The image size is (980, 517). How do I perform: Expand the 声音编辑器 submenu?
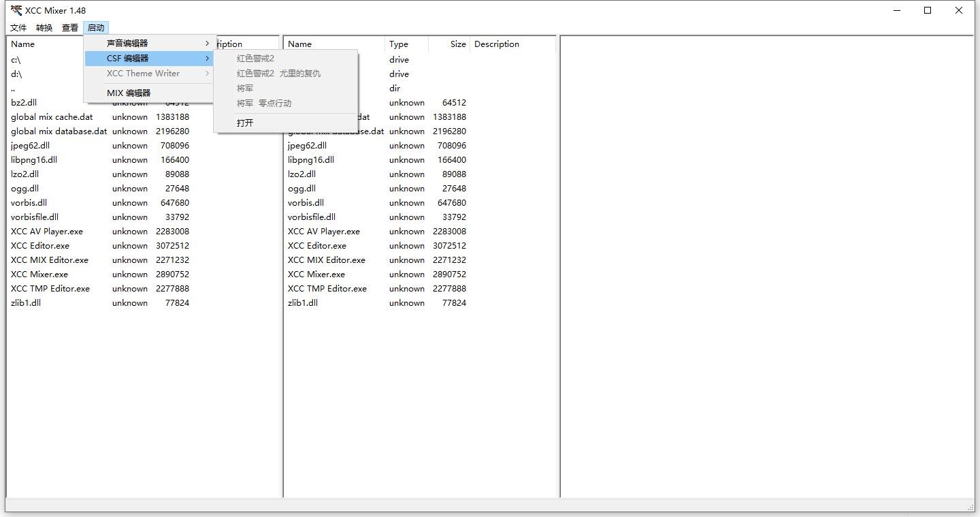tap(150, 43)
